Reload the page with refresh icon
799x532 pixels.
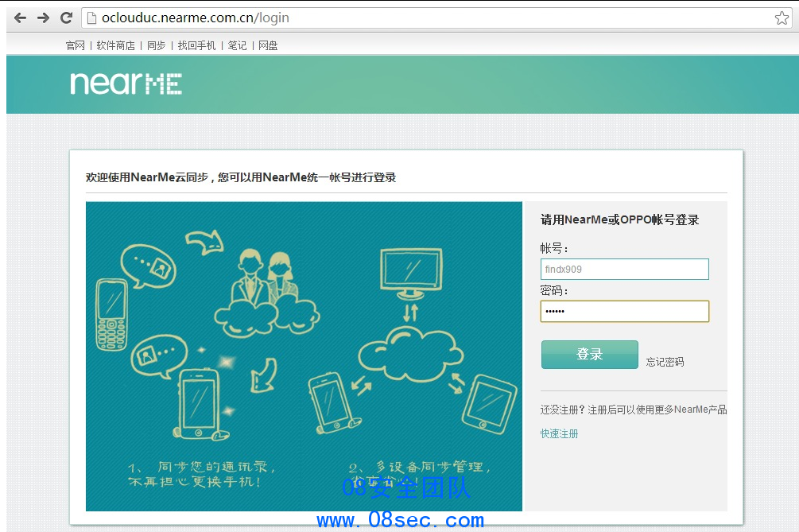click(66, 17)
